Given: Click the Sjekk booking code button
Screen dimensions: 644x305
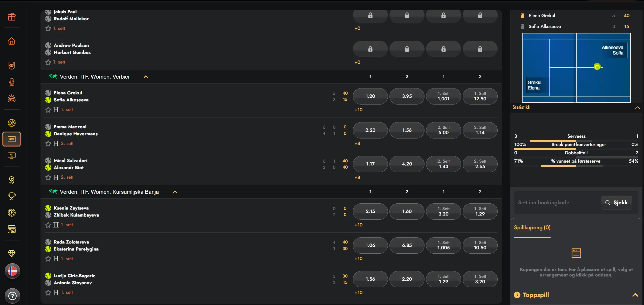Looking at the screenshot, I should [616, 203].
